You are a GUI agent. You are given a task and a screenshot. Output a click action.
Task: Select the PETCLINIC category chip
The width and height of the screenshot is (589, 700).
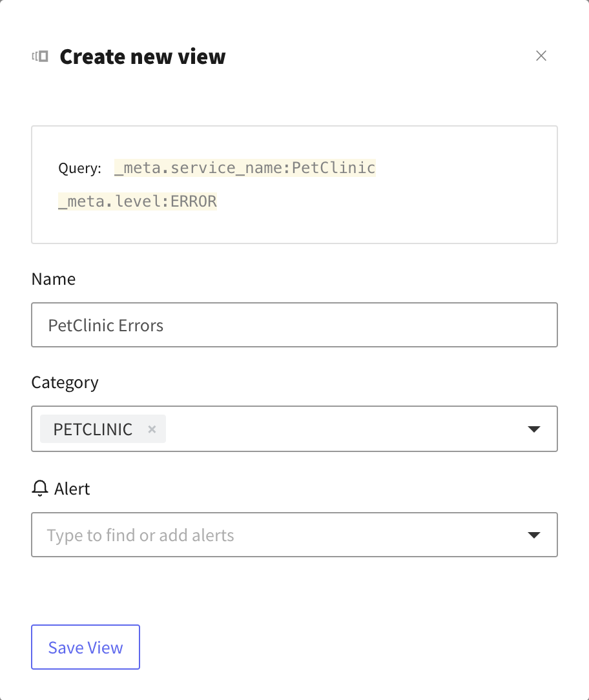click(x=93, y=429)
